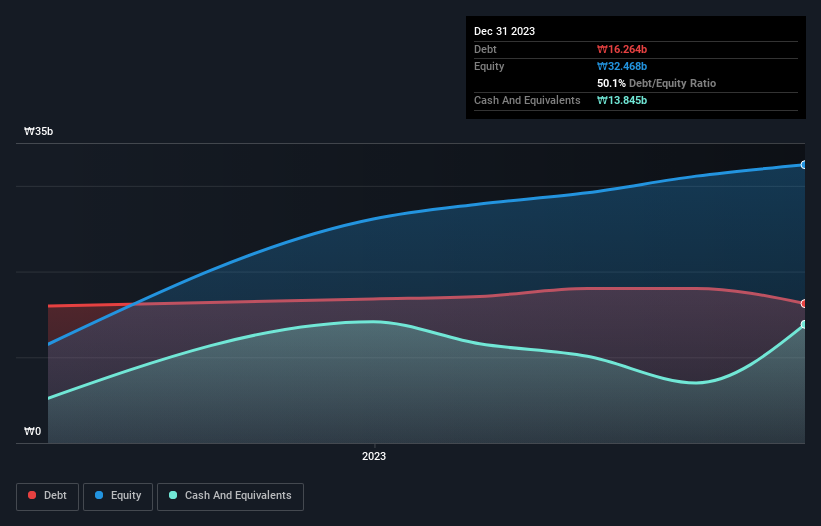Click the ₩0 y-axis label
821x526 pixels.
click(x=32, y=431)
